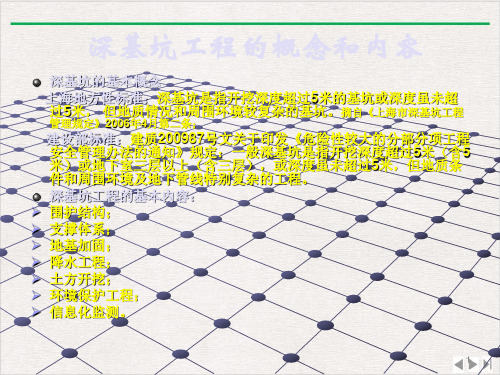Select the 围护结构 list item text

(81, 213)
